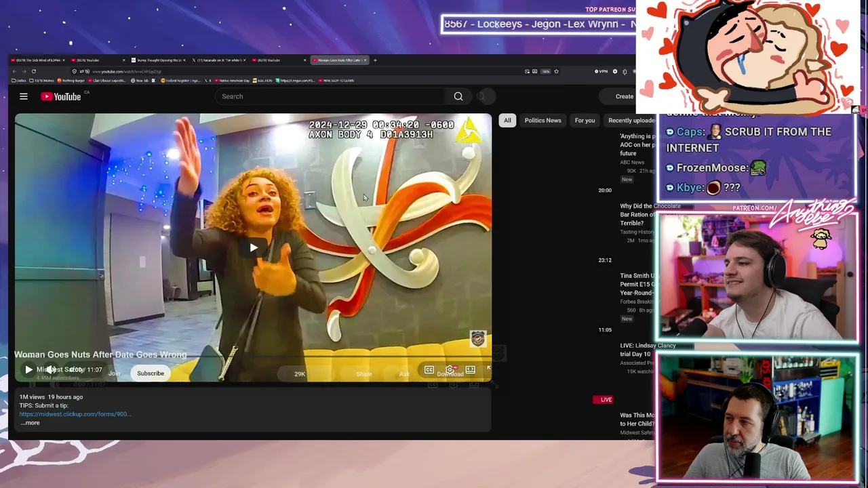Open 'Why Did the Chocolate Bar Ration' video
868x488 pixels.
pyautogui.click(x=637, y=214)
